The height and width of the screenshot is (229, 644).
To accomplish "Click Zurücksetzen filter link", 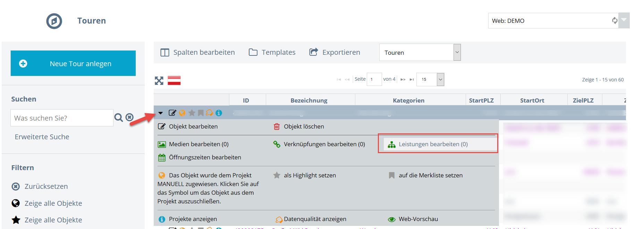I will 46,186.
